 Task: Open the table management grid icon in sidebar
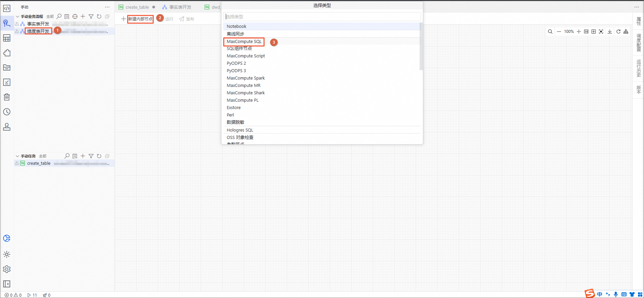[7, 38]
